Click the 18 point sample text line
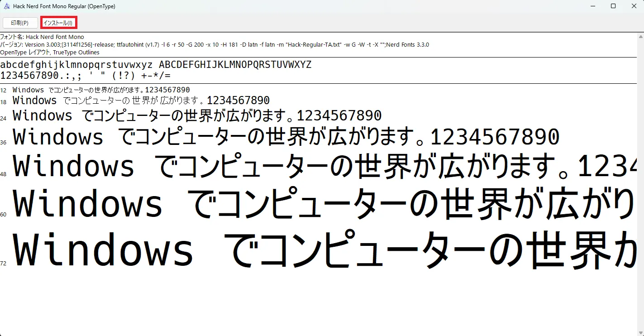644x336 pixels. pyautogui.click(x=141, y=100)
